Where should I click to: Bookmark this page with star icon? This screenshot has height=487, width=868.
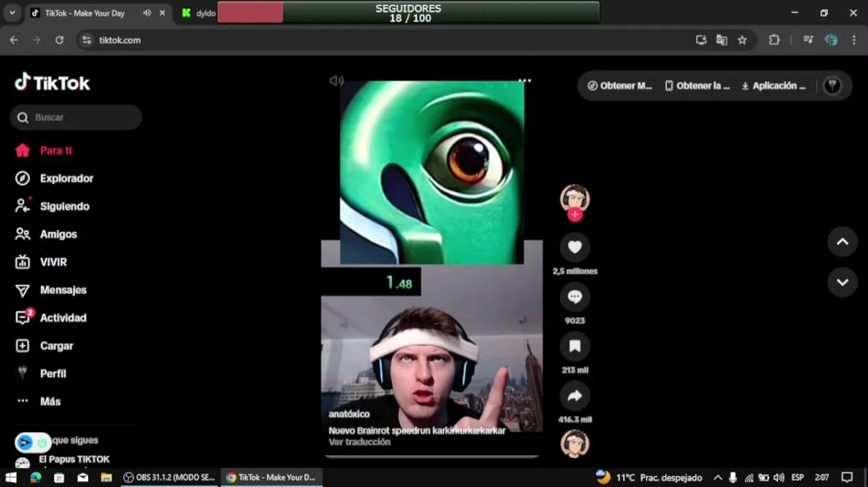point(742,40)
